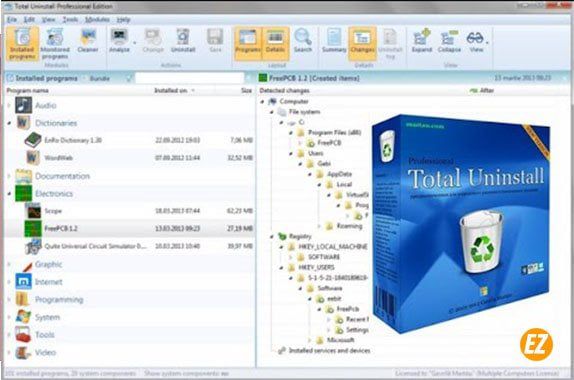
Task: Open the File menu
Action: (12, 19)
